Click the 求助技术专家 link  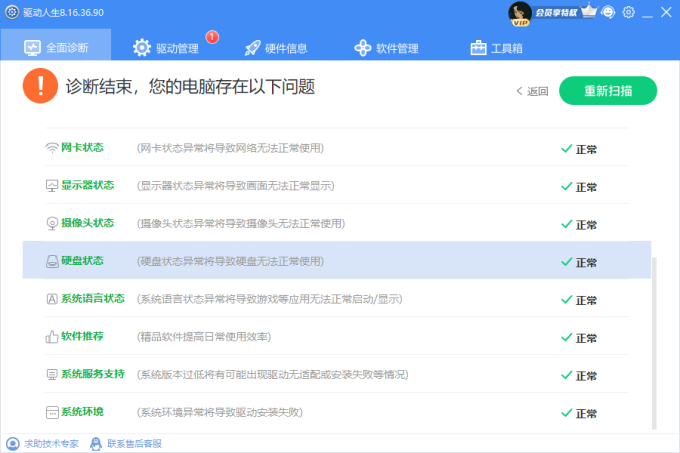(x=51, y=443)
